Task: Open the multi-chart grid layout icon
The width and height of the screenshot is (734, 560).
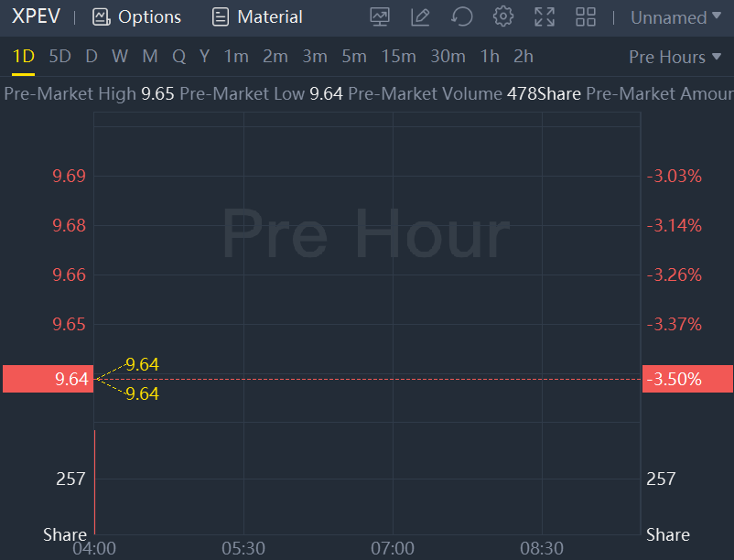Action: click(x=586, y=16)
